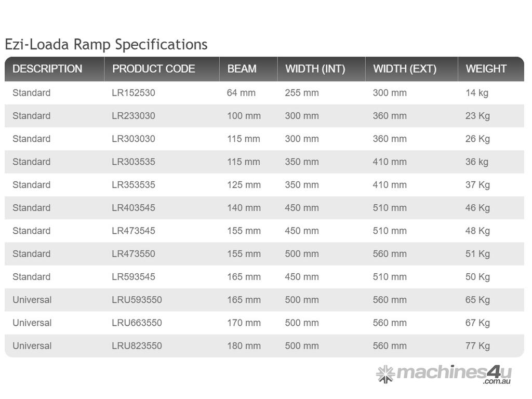
Task: Click product code LR233030 cell
Action: (134, 116)
